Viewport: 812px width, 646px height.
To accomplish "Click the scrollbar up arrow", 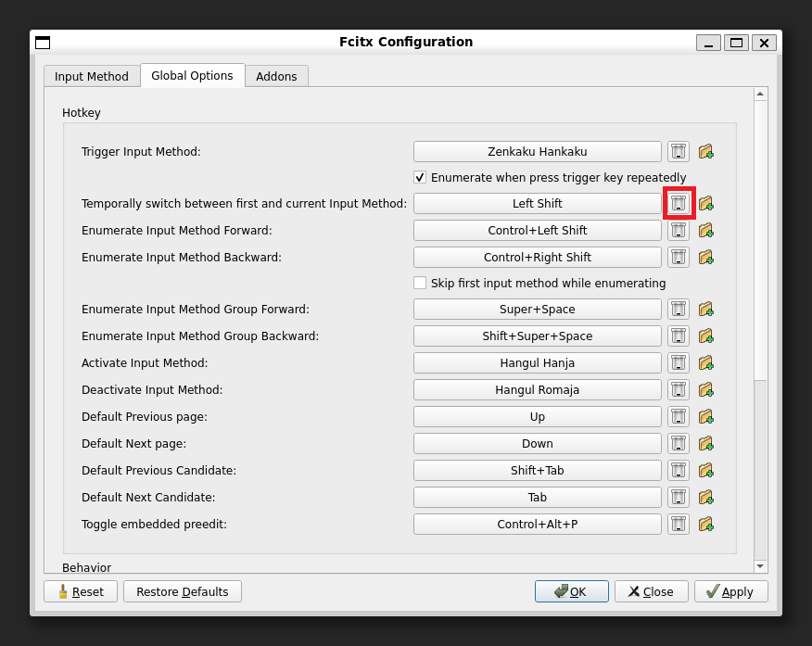I will pyautogui.click(x=760, y=94).
